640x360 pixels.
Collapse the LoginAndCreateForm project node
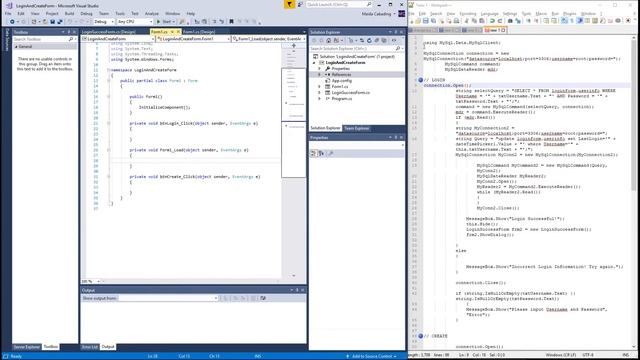pos(314,63)
